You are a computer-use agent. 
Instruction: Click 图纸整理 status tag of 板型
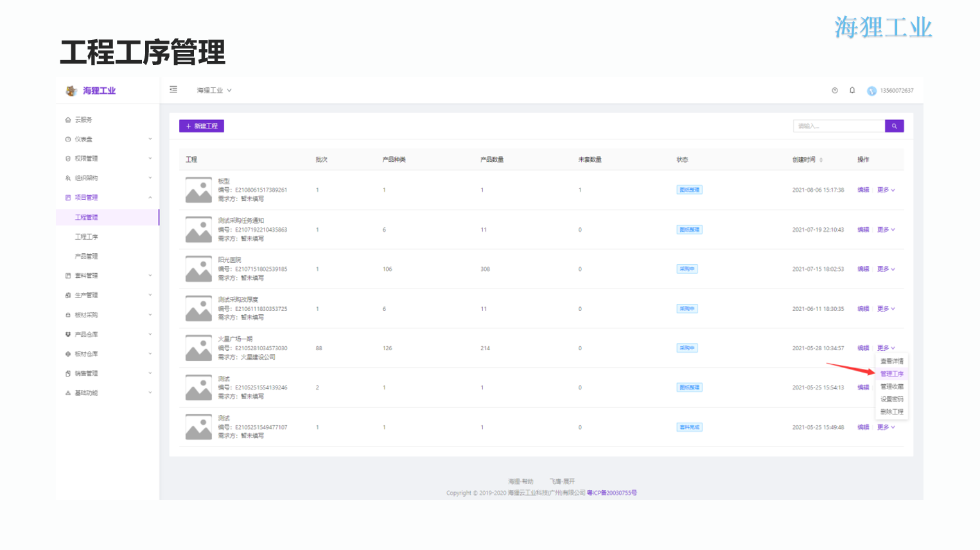pyautogui.click(x=689, y=190)
